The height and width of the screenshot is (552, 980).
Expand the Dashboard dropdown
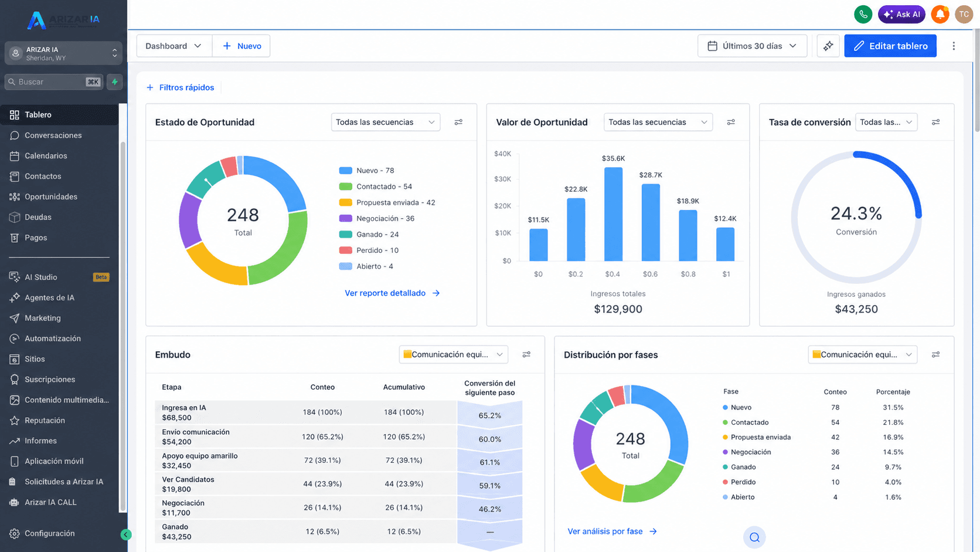coord(174,46)
